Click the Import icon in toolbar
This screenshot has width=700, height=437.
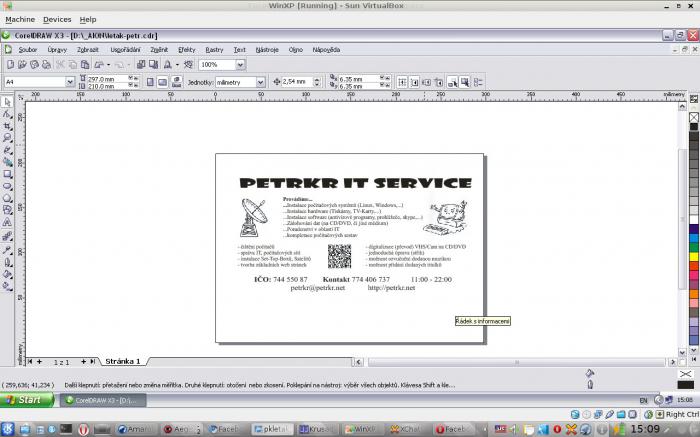point(141,65)
